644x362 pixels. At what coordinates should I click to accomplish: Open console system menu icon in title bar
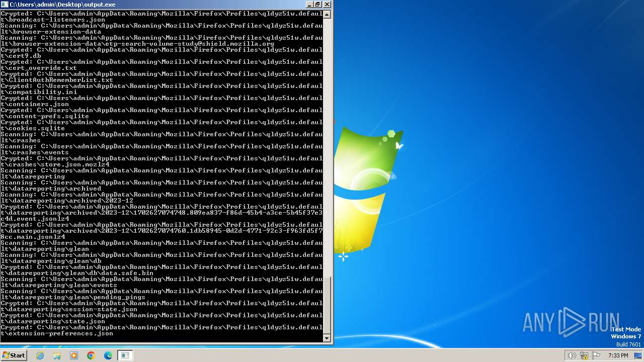click(5, 5)
